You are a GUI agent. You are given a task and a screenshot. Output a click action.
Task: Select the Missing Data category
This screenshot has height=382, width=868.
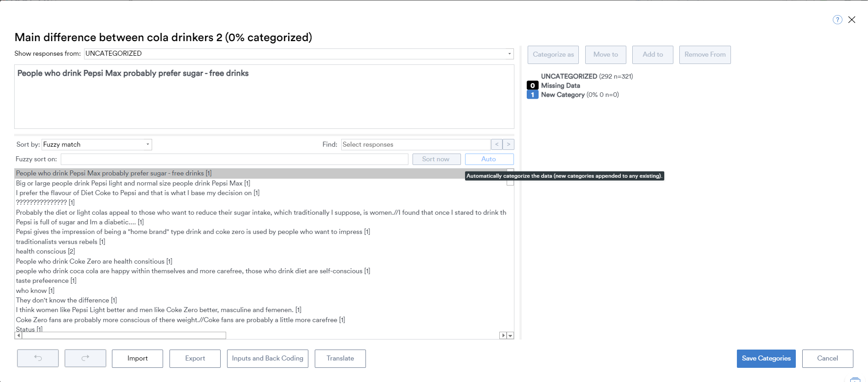tap(561, 85)
